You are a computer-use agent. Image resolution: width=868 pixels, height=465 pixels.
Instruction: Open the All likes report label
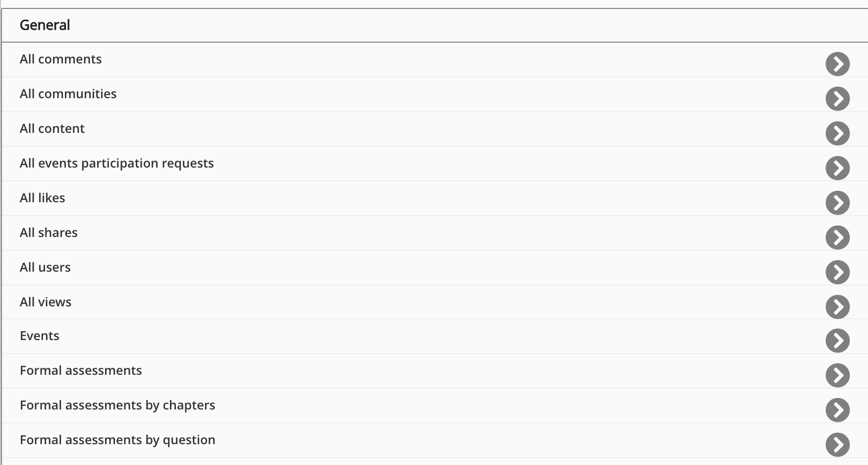43,198
